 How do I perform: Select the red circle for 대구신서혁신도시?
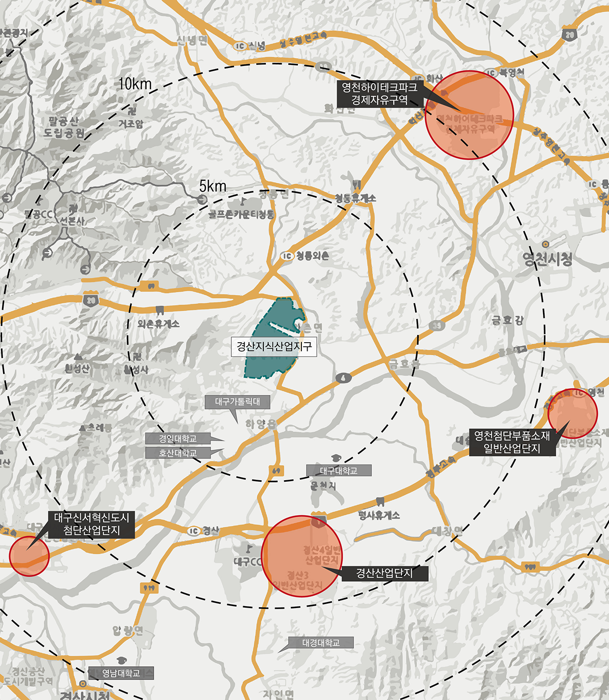point(29,556)
